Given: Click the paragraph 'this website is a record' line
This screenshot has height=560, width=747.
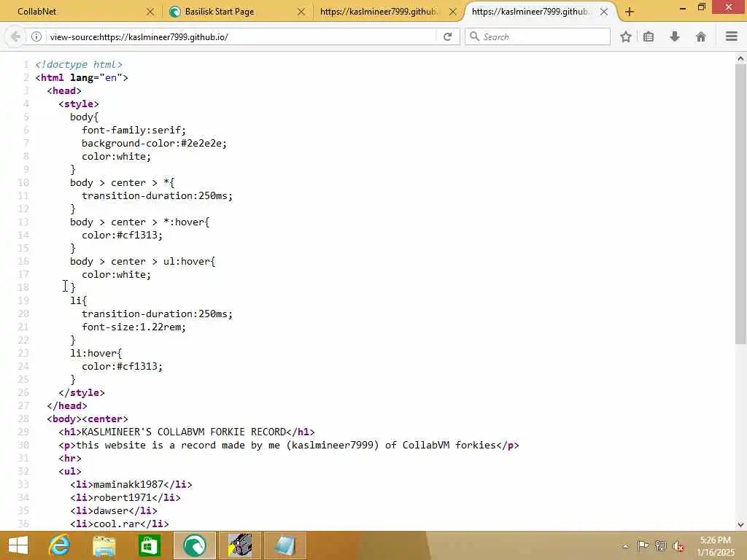Looking at the screenshot, I should coord(289,446).
